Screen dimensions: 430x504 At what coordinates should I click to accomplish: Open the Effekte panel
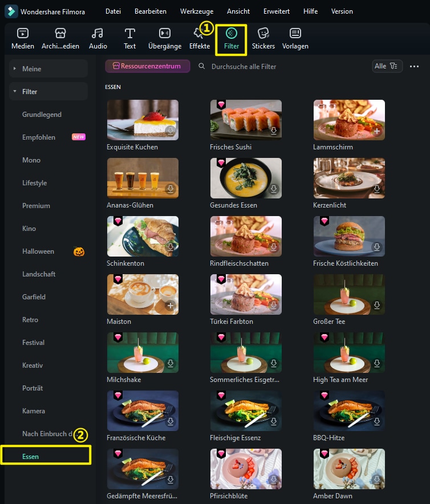click(x=200, y=38)
